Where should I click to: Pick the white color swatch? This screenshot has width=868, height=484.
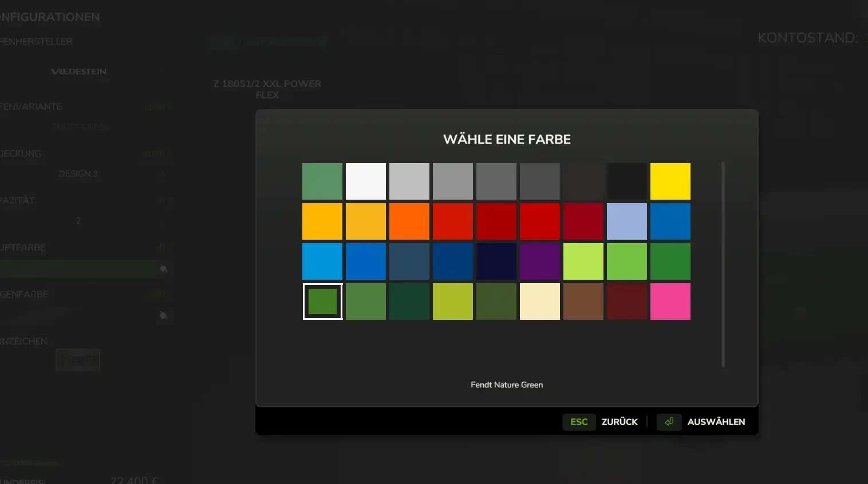[x=366, y=181]
